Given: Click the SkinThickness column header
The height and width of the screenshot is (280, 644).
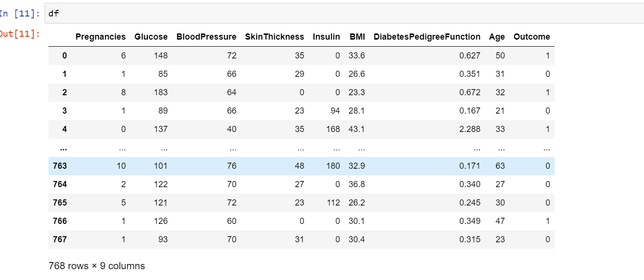Looking at the screenshot, I should click(275, 37).
